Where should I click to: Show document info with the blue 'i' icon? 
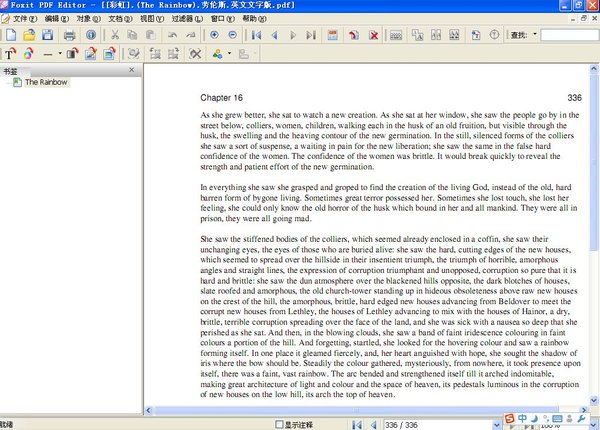[x=91, y=35]
